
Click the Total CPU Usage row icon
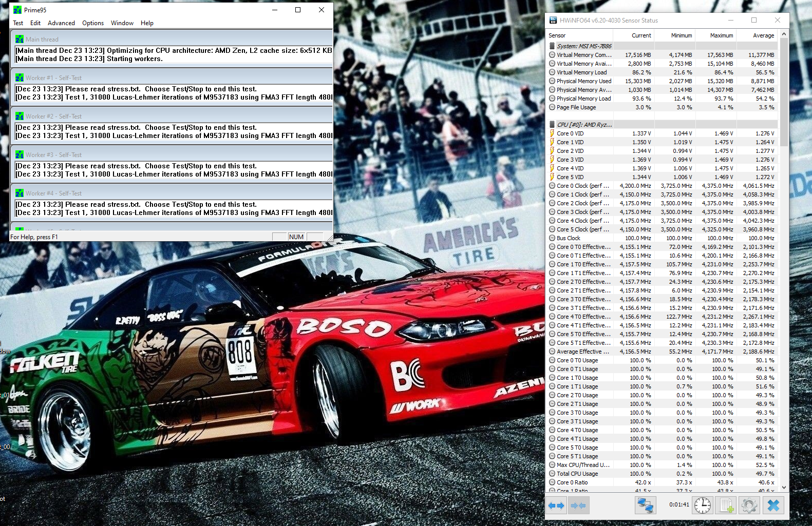pos(552,474)
